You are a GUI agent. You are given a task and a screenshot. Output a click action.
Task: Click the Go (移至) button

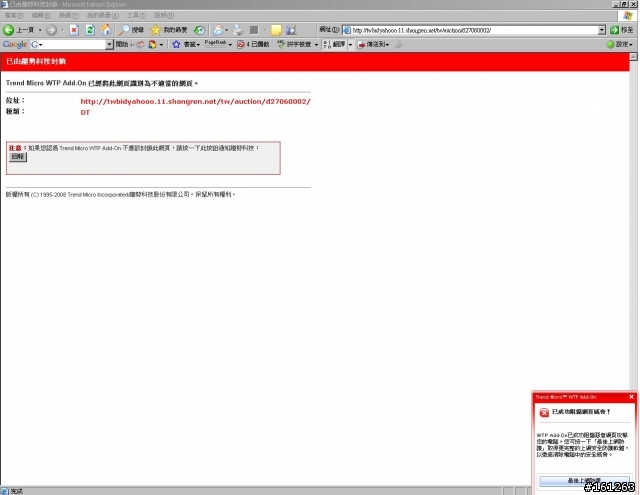click(622, 30)
